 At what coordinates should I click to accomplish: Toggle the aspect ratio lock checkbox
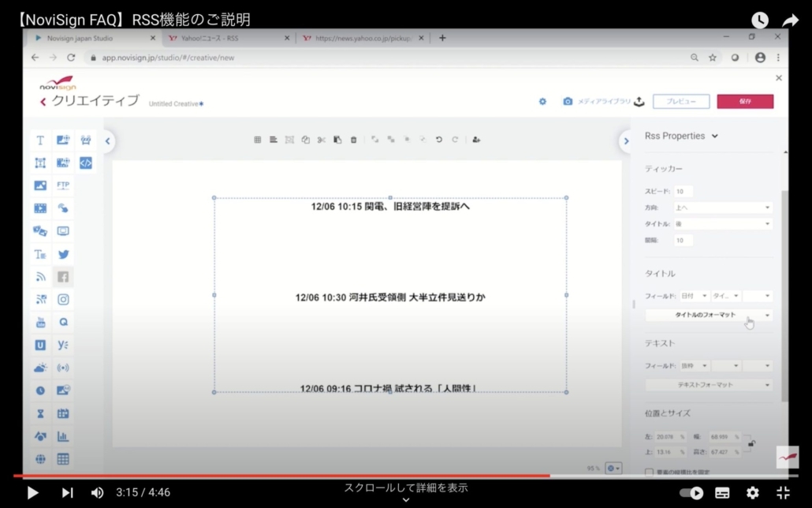coord(649,473)
